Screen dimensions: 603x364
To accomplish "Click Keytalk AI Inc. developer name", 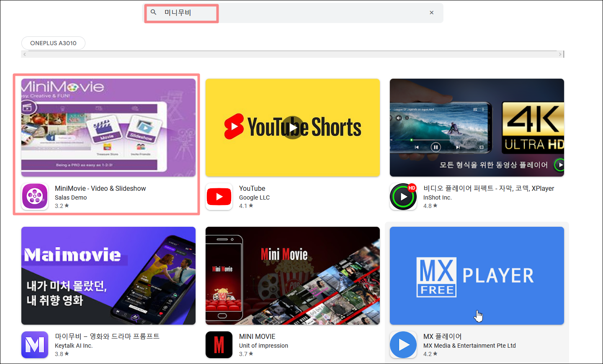I will point(74,346).
